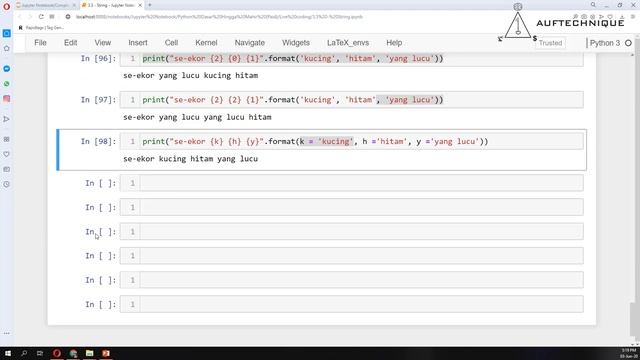Click the Windows Start button
Image resolution: width=640 pixels, height=360 pixels.
(8, 353)
